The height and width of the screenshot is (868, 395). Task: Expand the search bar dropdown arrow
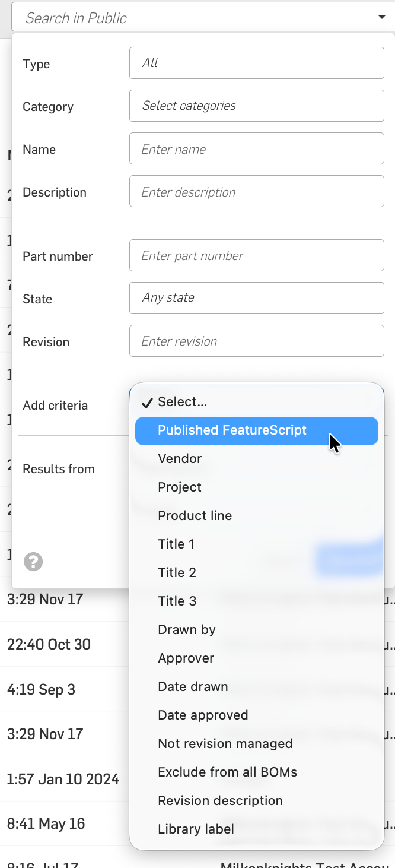point(381,17)
